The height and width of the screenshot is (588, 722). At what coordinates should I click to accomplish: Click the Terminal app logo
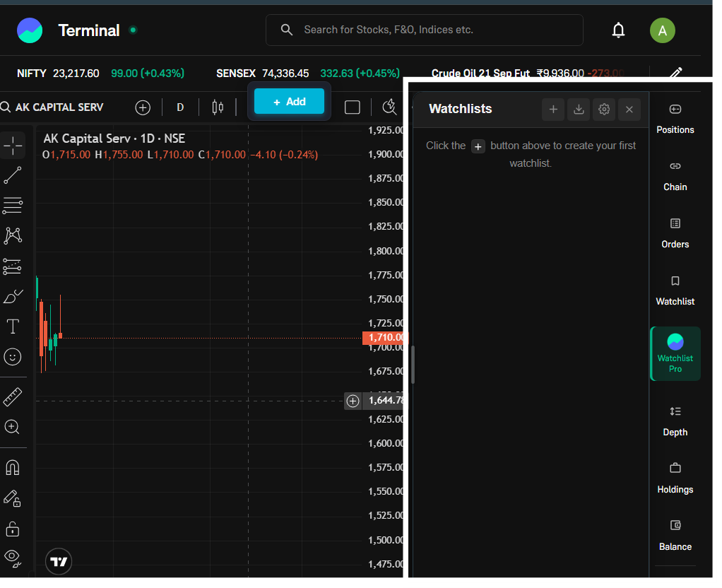30,30
